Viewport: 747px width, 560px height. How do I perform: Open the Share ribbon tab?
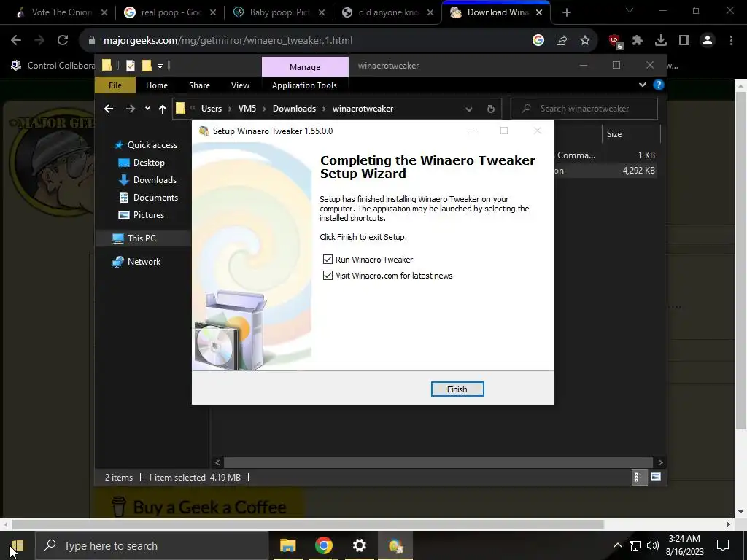pos(199,85)
